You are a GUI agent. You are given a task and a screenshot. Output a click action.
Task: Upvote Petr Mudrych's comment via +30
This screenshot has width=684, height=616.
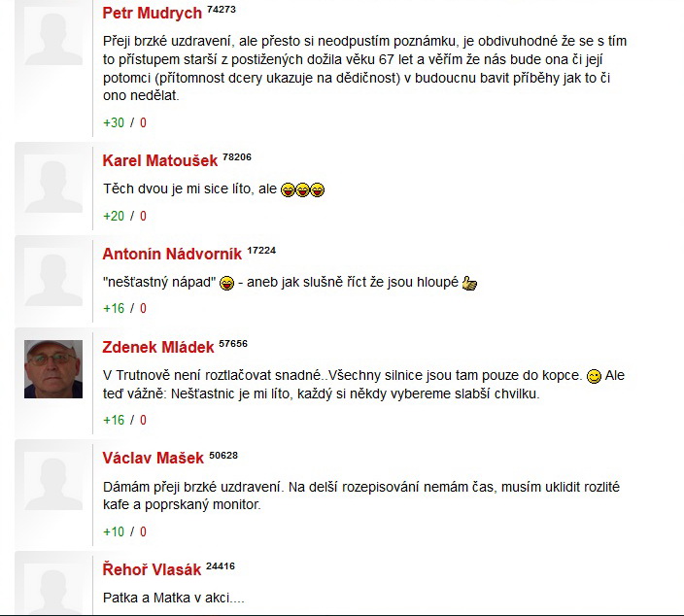coord(114,123)
